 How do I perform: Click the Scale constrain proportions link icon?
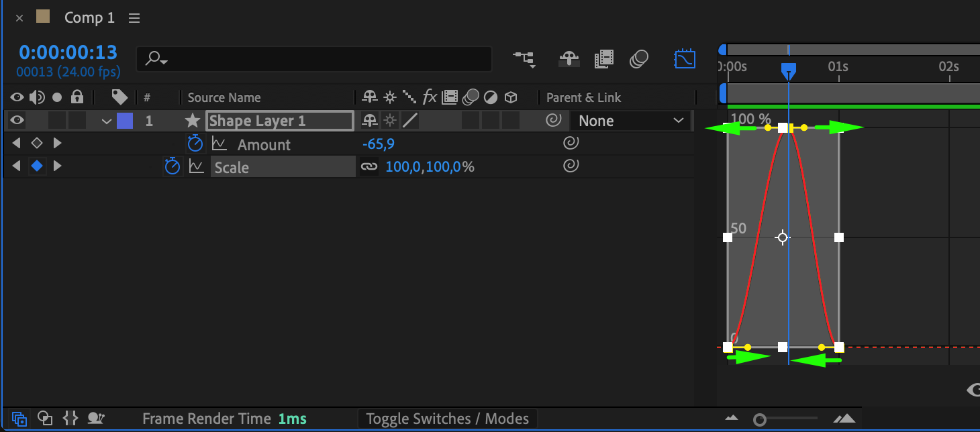coord(369,166)
